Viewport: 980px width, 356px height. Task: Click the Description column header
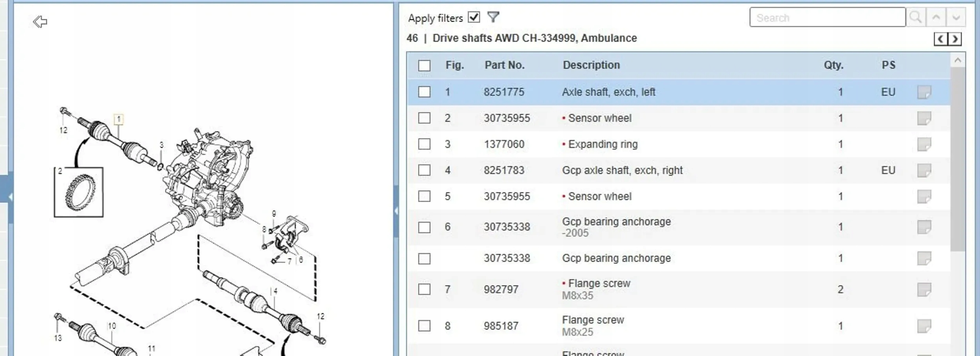[x=591, y=65]
